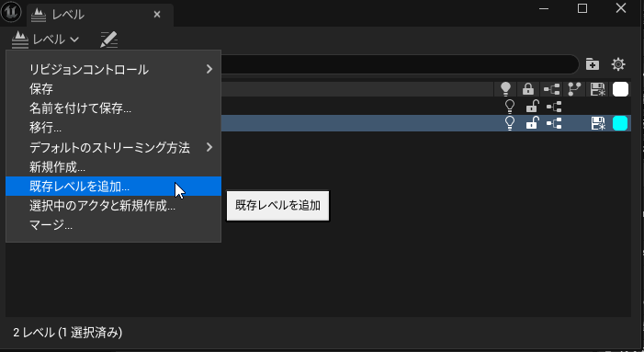The image size is (644, 352).
Task: Open the level details pencil icon
Action: click(x=109, y=40)
